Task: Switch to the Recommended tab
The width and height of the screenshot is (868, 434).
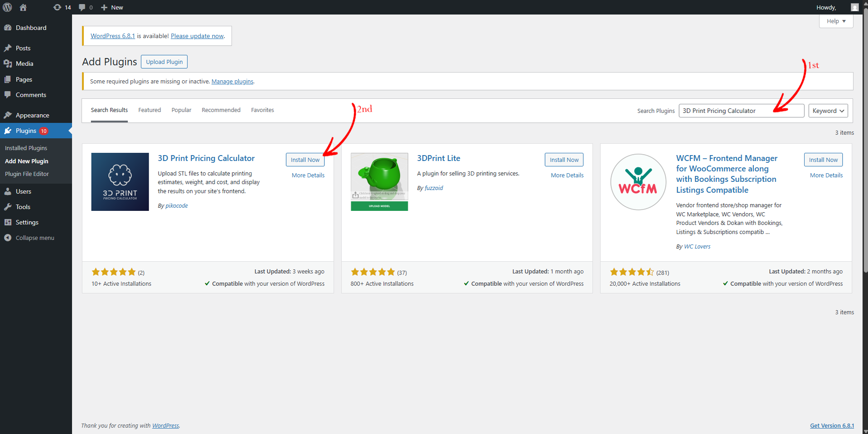Action: point(221,110)
